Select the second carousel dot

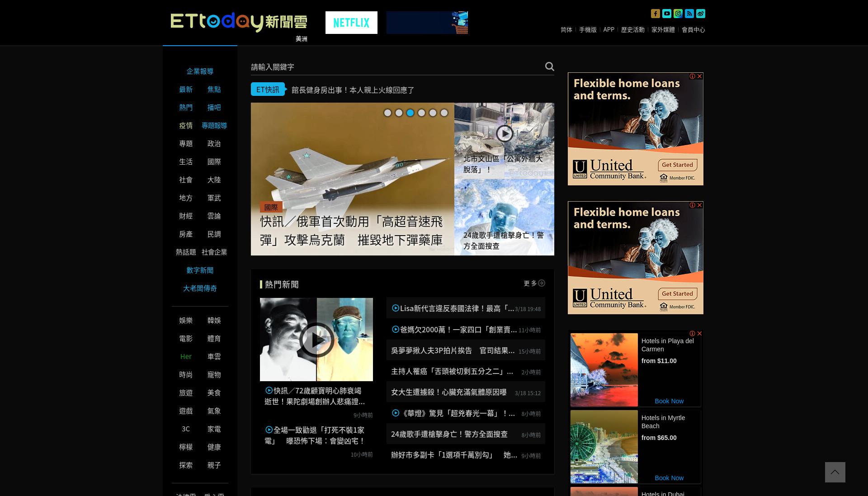(399, 113)
